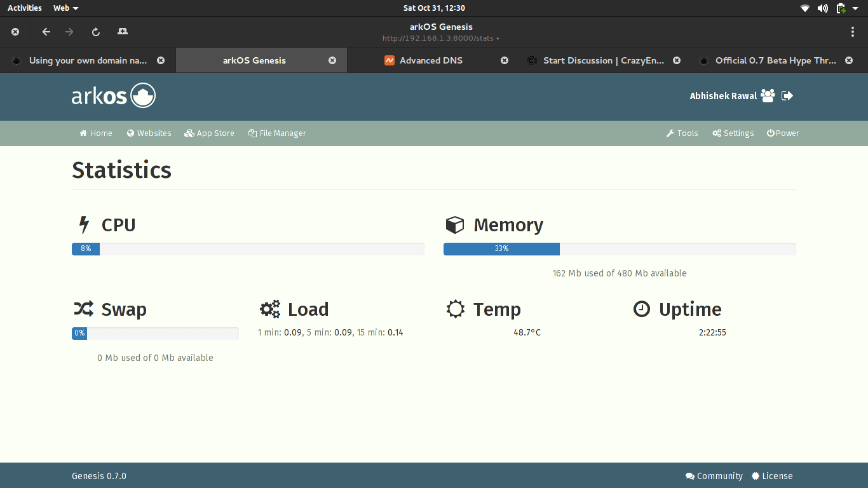
Task: Open the Activities overview
Action: 25,8
